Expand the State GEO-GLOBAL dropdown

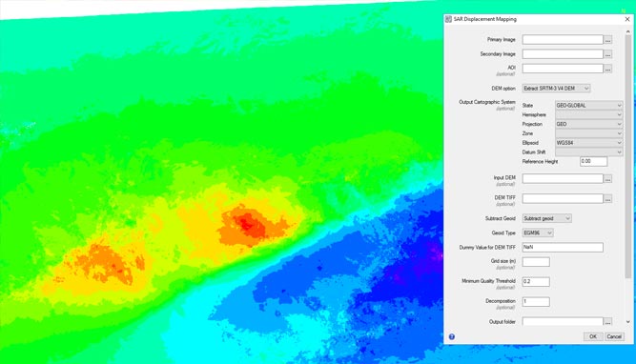[x=589, y=106]
